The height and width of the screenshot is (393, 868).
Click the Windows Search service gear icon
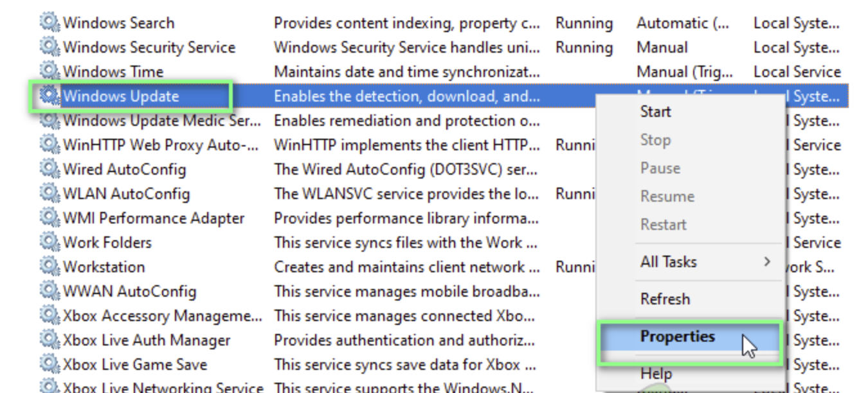(x=49, y=22)
